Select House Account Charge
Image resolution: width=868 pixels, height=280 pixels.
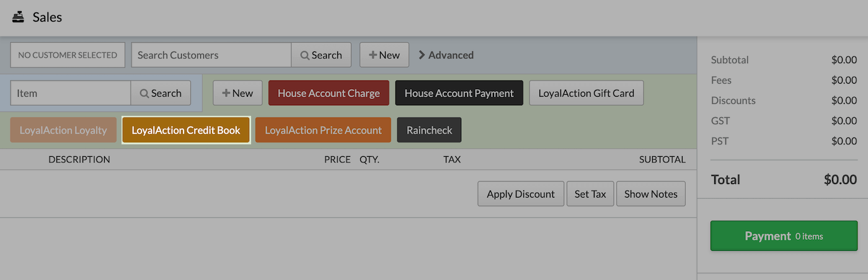[x=329, y=93]
